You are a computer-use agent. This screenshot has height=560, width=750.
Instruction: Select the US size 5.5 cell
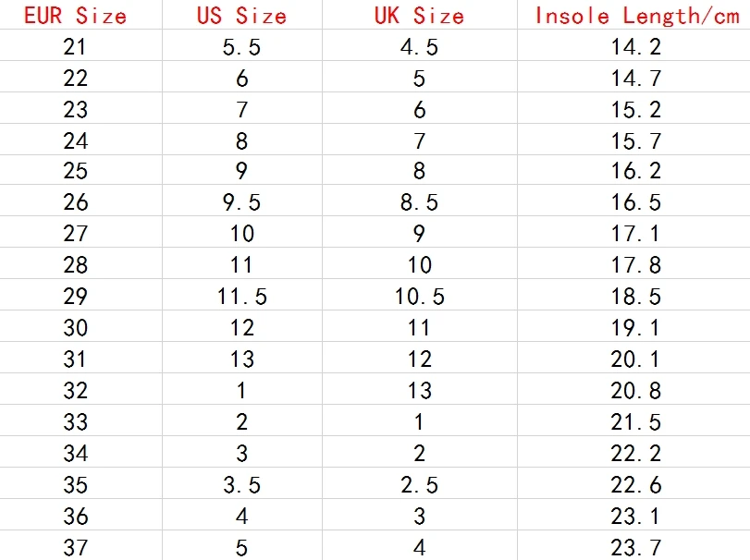[x=241, y=47]
